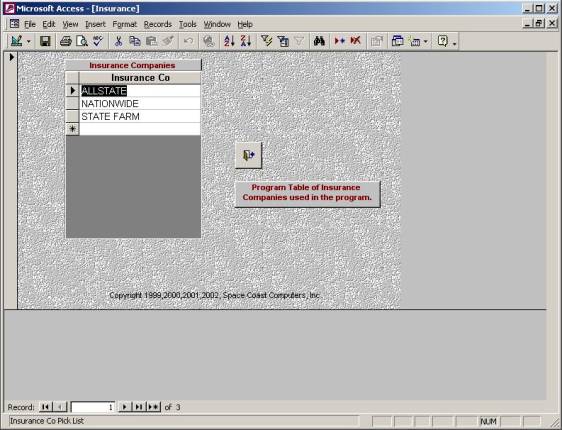Click the Insurance Companies title label

coord(133,65)
